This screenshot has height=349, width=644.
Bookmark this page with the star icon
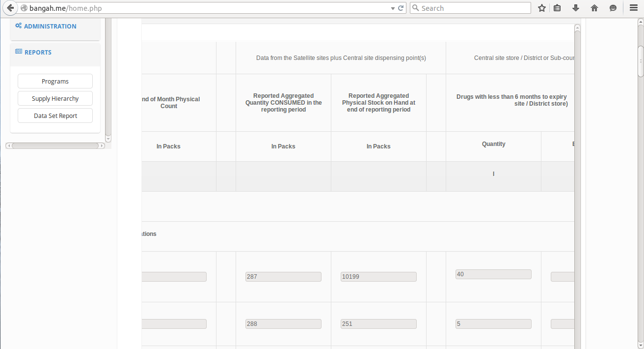coord(542,8)
